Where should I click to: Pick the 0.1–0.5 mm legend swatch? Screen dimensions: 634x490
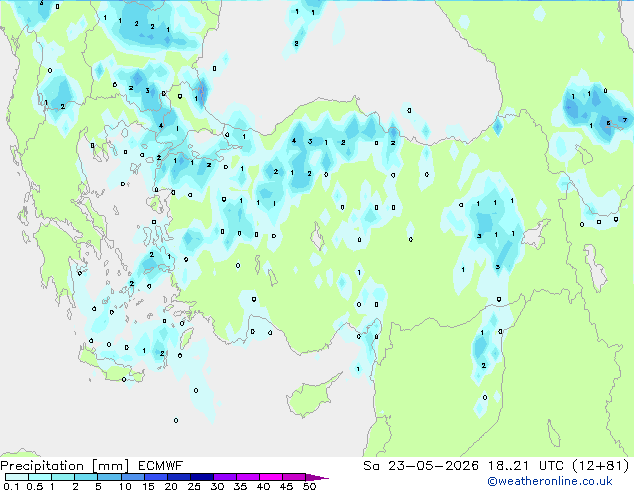point(17,477)
